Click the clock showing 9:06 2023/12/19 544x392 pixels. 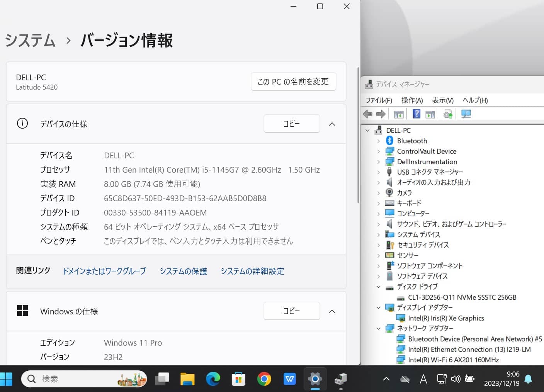point(501,379)
